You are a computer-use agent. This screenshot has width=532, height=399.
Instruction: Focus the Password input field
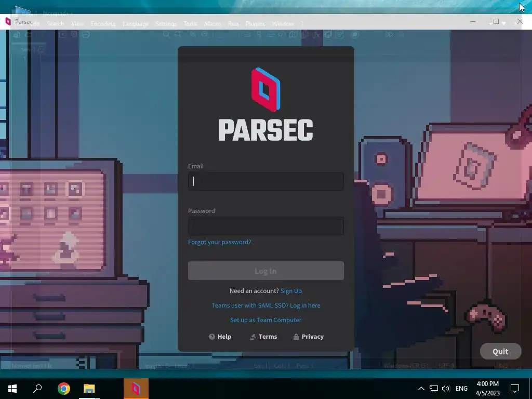point(265,226)
